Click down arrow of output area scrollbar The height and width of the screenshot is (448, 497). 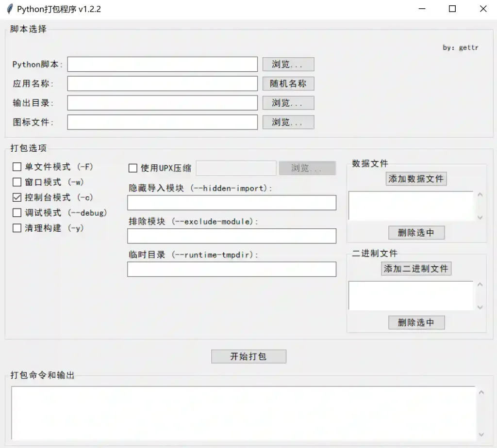pos(481,434)
